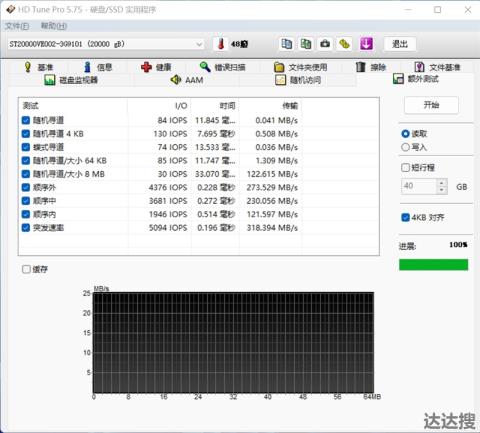
Task: Click the 传输 column header
Action: pos(271,106)
